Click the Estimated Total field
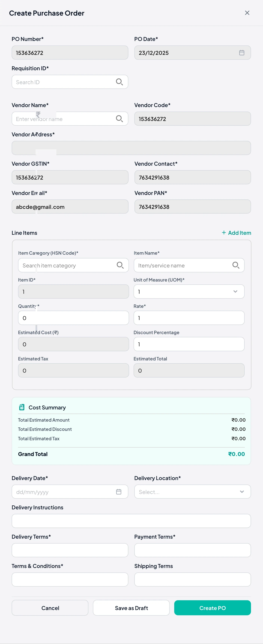Viewport: 263px width, 644px height. 189,370
